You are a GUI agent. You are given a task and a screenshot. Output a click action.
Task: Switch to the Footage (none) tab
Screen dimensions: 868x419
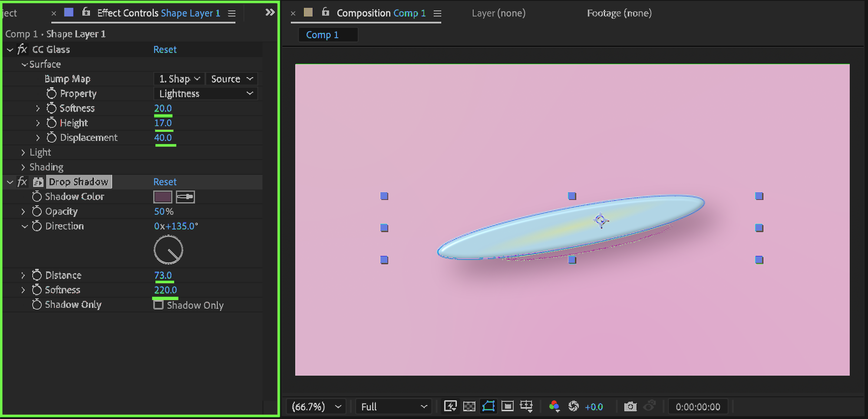coord(619,13)
